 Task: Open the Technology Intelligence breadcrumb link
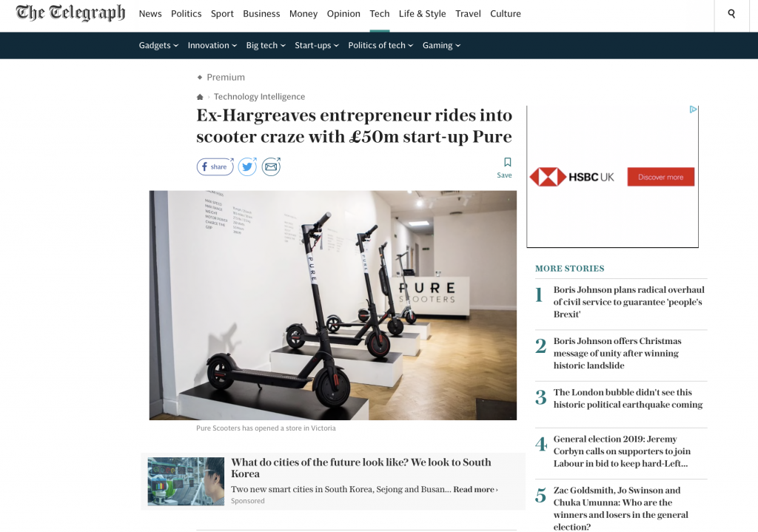[260, 97]
